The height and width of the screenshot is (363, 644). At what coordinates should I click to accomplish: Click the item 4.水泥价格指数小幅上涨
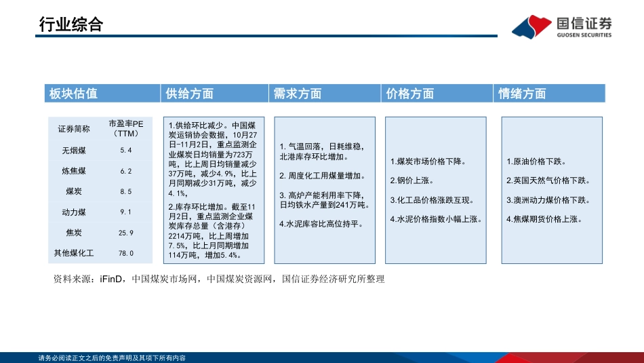pos(436,219)
